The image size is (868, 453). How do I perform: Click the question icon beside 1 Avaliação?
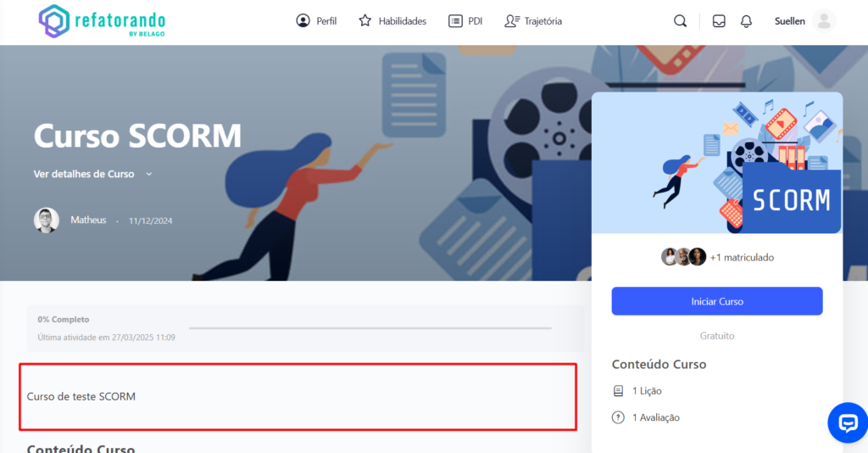pyautogui.click(x=618, y=417)
